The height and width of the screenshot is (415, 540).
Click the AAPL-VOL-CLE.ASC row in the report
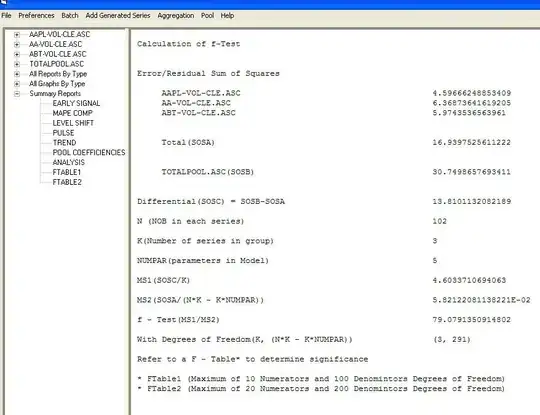tap(201, 93)
